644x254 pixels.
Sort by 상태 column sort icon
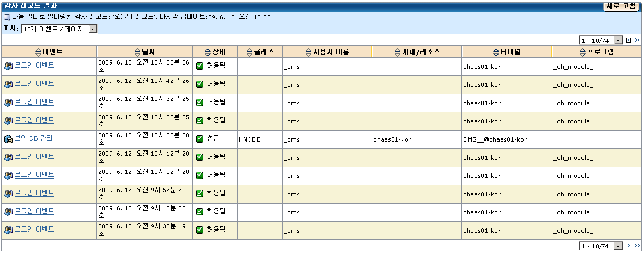pos(208,52)
